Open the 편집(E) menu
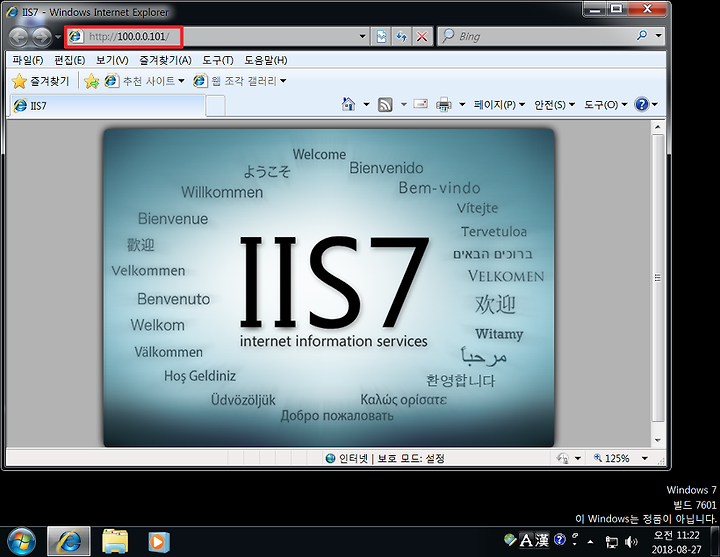Image resolution: width=720 pixels, height=557 pixels. tap(69, 60)
